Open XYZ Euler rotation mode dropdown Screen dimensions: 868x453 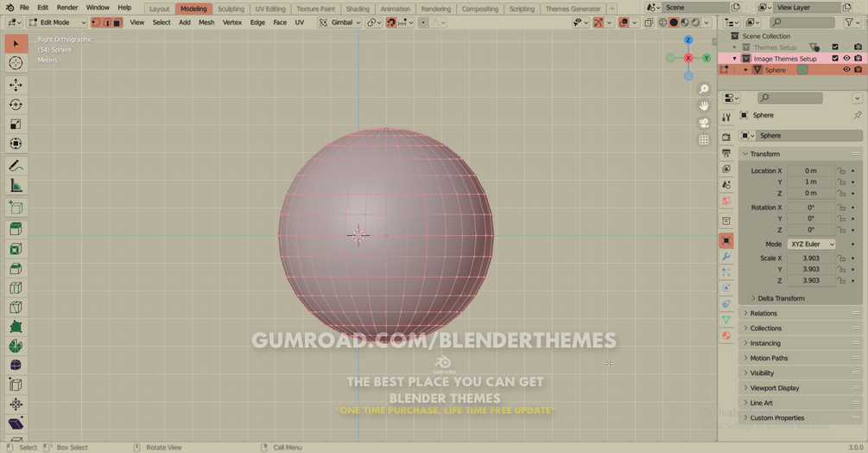[x=811, y=244]
